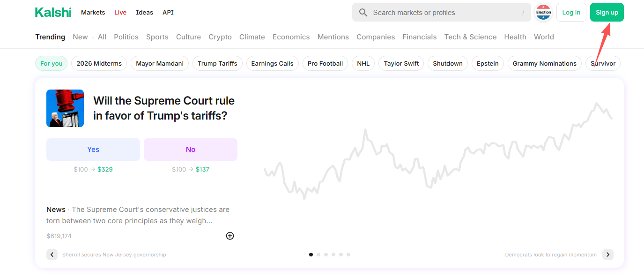Click the search magnifier icon
The image size is (644, 278).
(363, 13)
